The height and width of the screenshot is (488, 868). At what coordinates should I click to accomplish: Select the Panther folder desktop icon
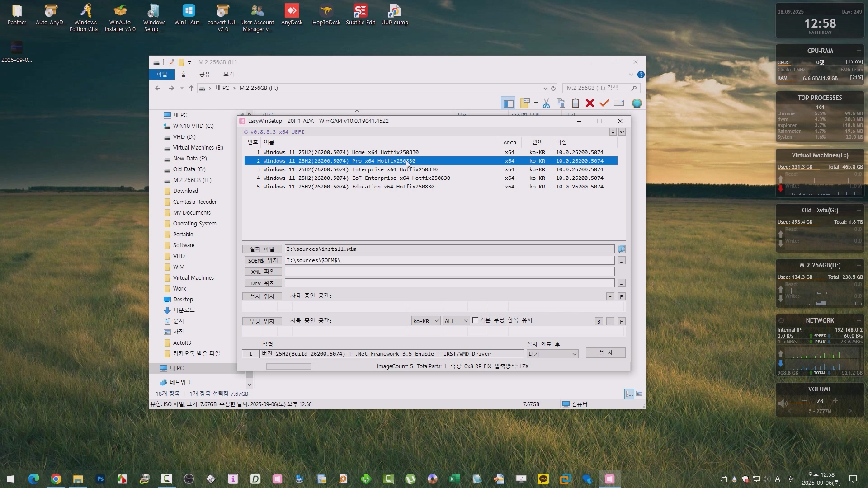click(x=17, y=15)
